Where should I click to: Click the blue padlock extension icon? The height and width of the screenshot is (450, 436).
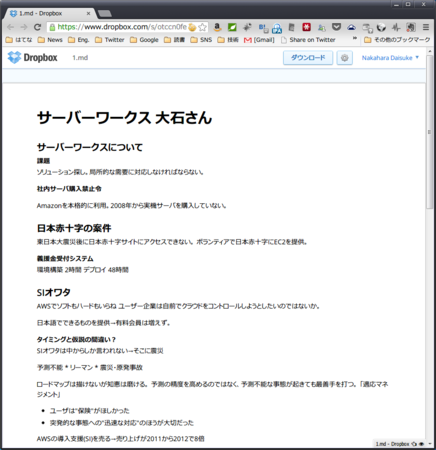(277, 28)
